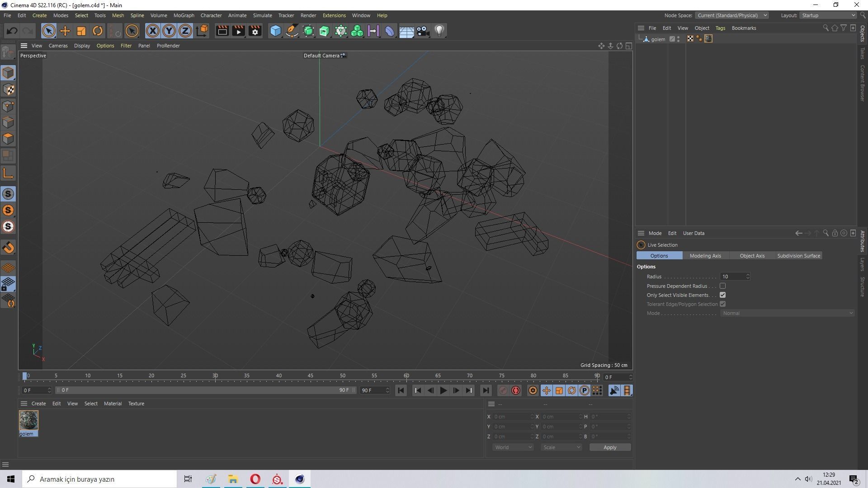Image resolution: width=868 pixels, height=488 pixels.
Task: Click the Camera object icon
Action: pos(423,31)
